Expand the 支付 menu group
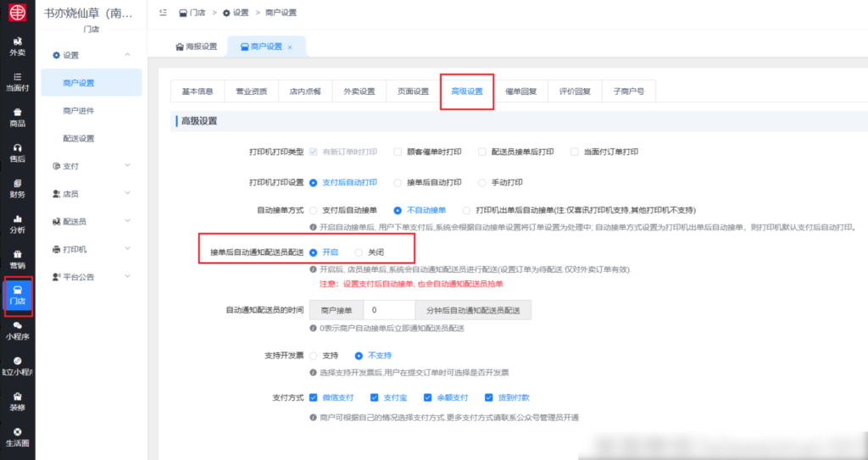868x460 pixels. click(92, 165)
